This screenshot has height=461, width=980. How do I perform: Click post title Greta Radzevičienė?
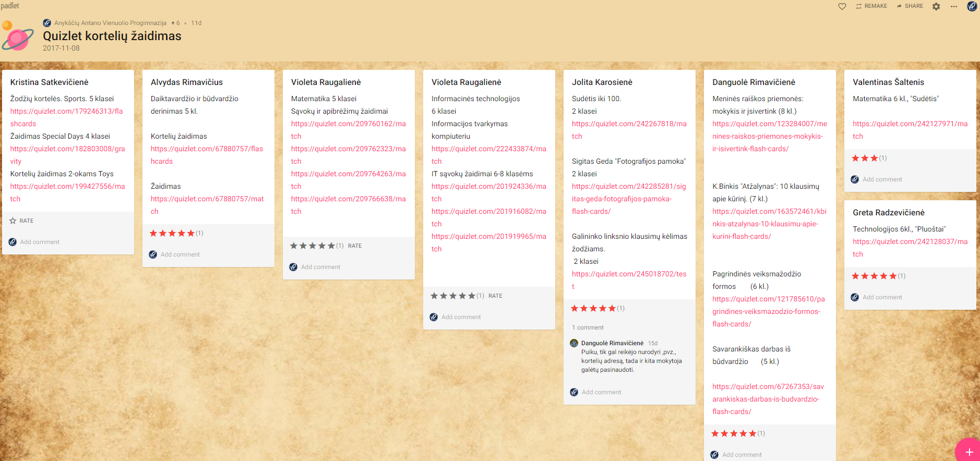pos(888,213)
